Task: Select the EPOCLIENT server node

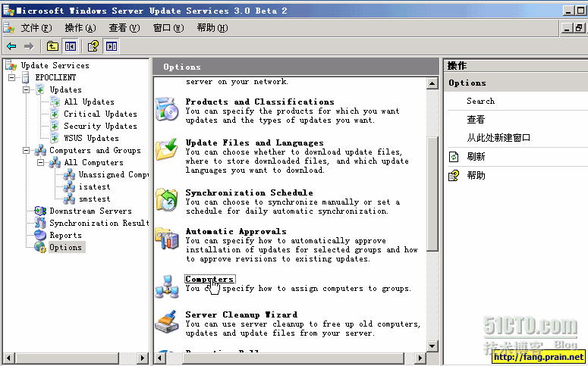Action: pyautogui.click(x=55, y=77)
